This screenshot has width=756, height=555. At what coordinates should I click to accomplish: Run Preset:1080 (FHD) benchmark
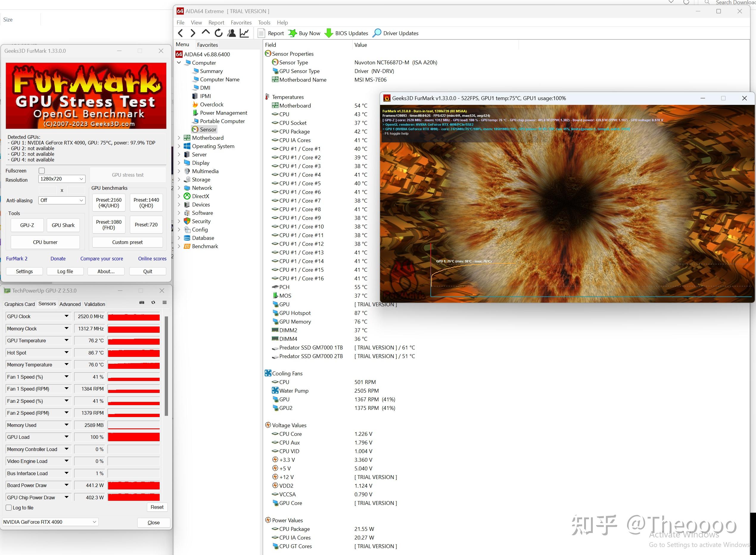109,225
